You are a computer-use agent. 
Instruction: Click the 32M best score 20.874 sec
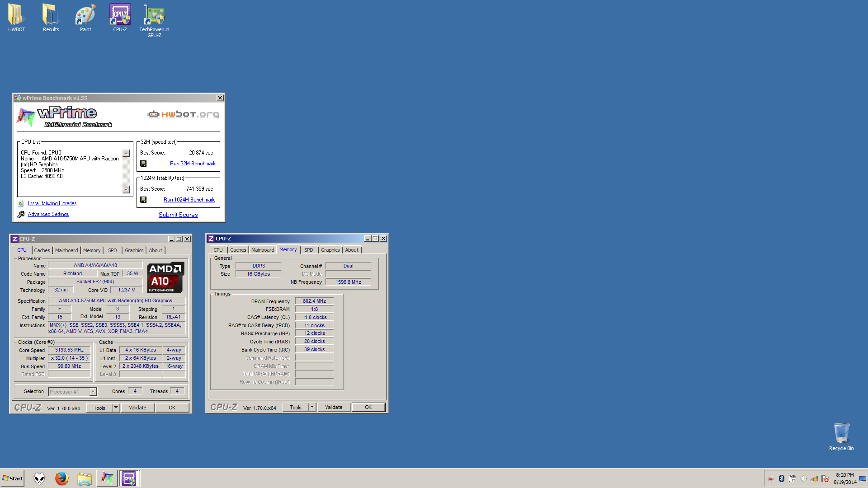point(201,153)
